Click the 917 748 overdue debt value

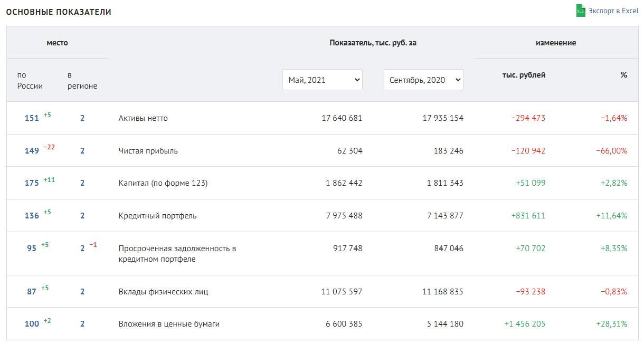click(x=348, y=249)
